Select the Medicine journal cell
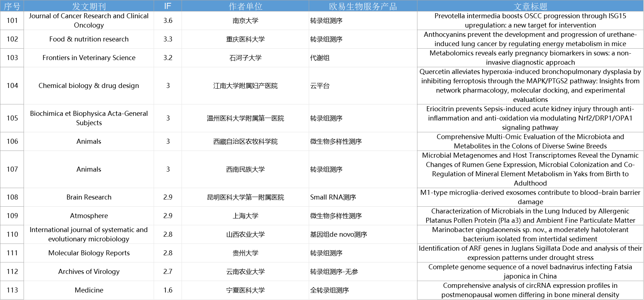The image size is (644, 300). point(89,290)
